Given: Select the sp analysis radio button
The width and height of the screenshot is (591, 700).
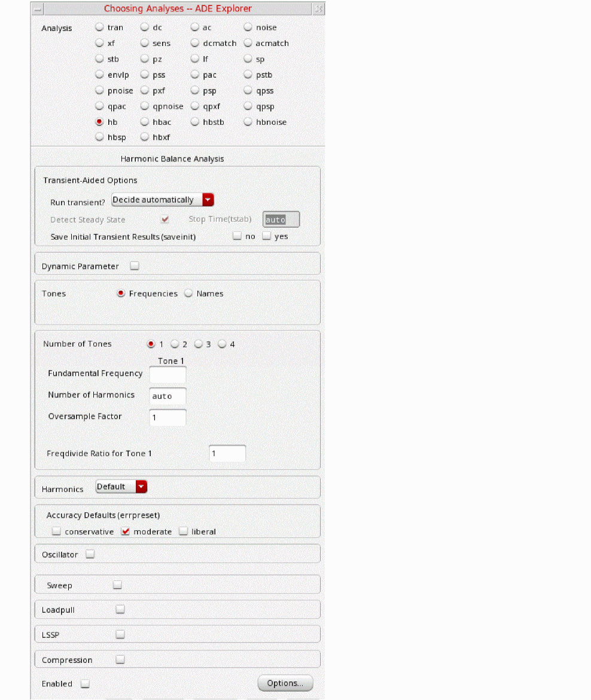Looking at the screenshot, I should [248, 59].
